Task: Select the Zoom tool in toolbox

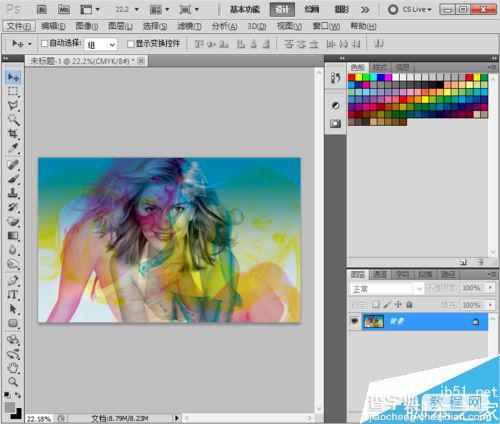Action: coord(13,382)
